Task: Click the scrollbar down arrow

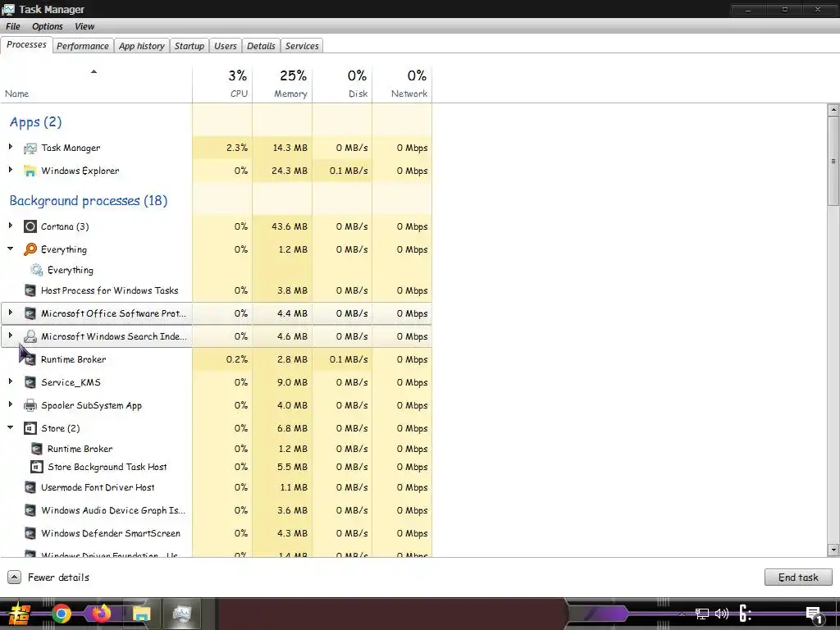Action: [833, 550]
